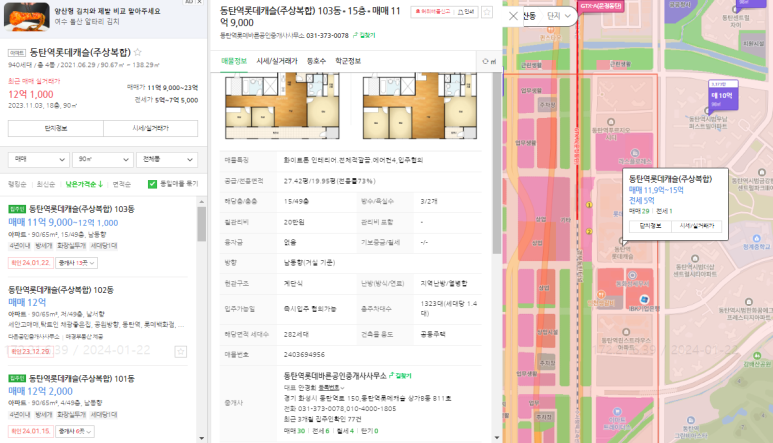Bookmark the 102동 listing using its star icon

click(180, 351)
